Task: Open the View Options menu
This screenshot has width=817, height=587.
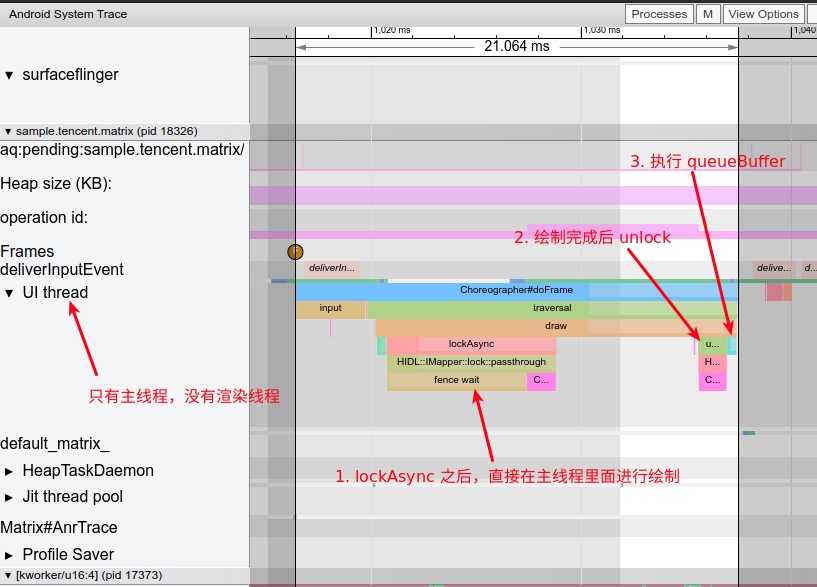Action: click(763, 14)
